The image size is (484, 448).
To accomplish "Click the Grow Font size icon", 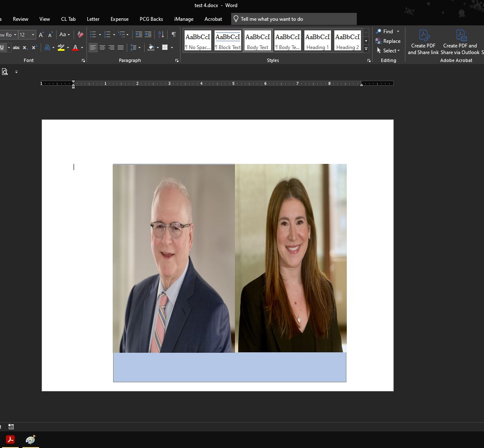I will coord(41,35).
